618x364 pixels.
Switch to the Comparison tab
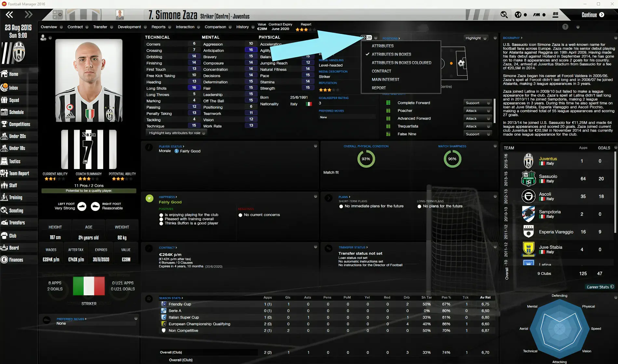pos(215,27)
